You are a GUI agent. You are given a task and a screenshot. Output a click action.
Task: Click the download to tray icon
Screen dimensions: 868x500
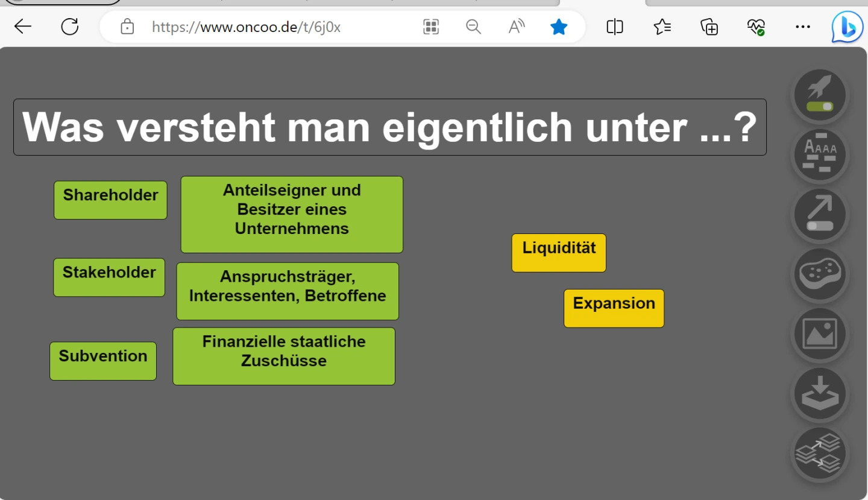820,394
